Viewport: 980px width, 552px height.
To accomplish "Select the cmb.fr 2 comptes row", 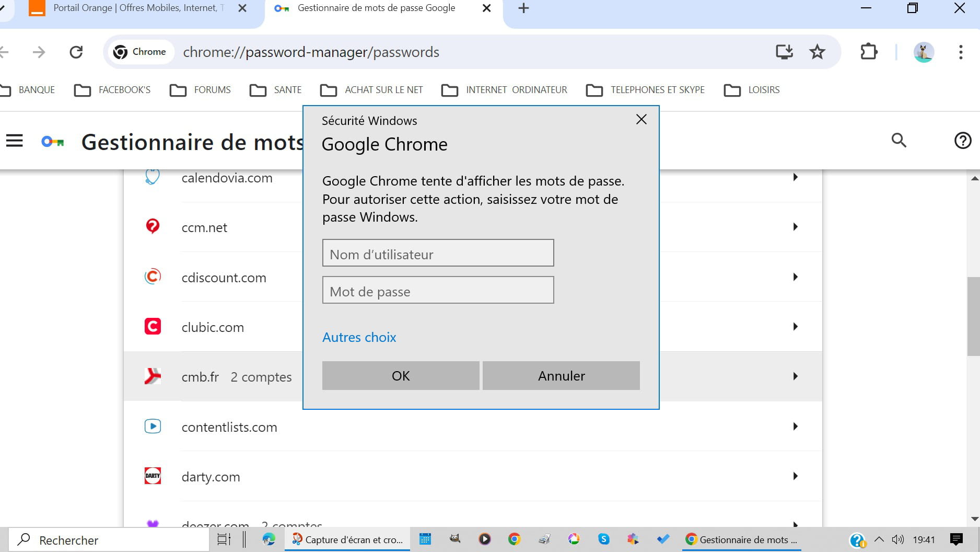I will (x=473, y=376).
